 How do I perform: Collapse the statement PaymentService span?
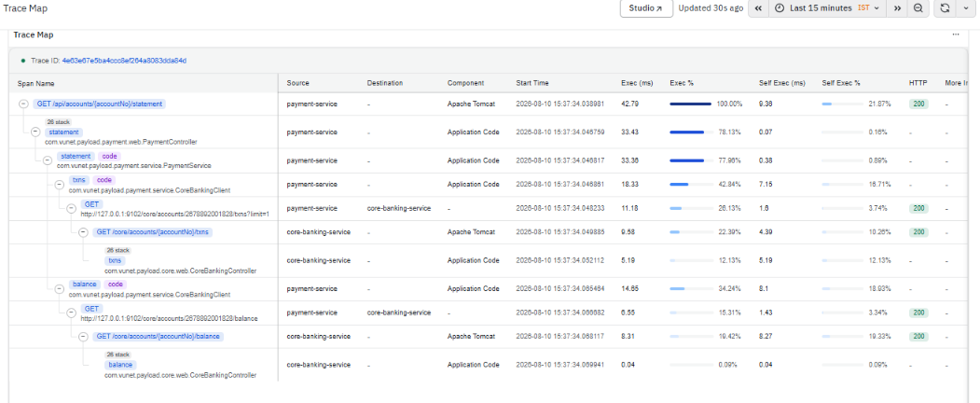click(x=47, y=160)
